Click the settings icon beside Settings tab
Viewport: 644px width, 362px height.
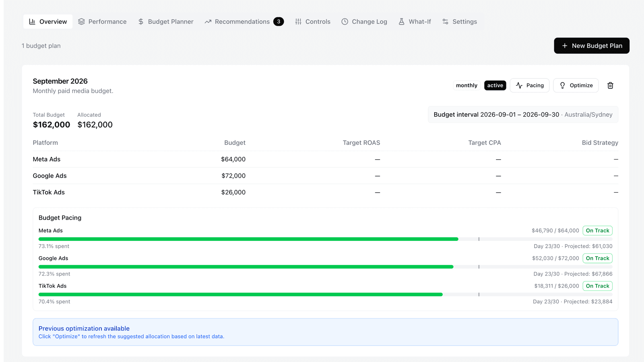pyautogui.click(x=445, y=21)
